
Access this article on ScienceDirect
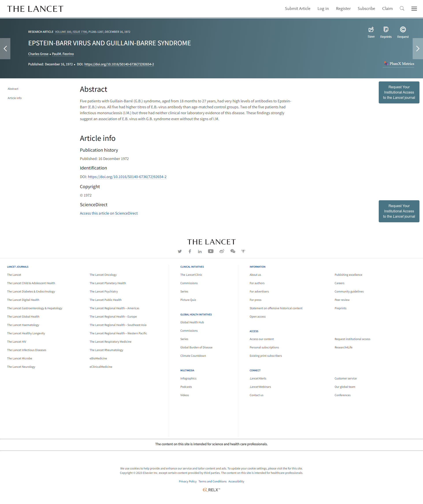[x=109, y=213]
